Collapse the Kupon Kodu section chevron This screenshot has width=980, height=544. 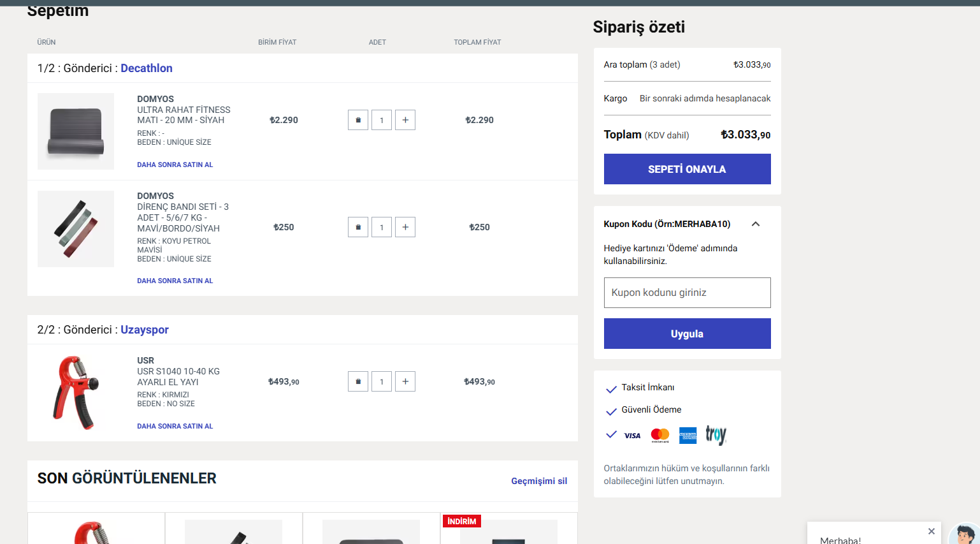click(x=756, y=224)
